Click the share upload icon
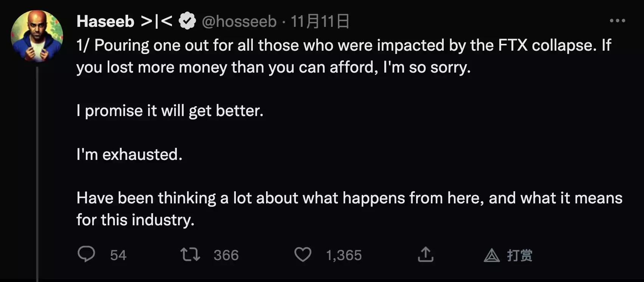644x282 pixels. 426,254
